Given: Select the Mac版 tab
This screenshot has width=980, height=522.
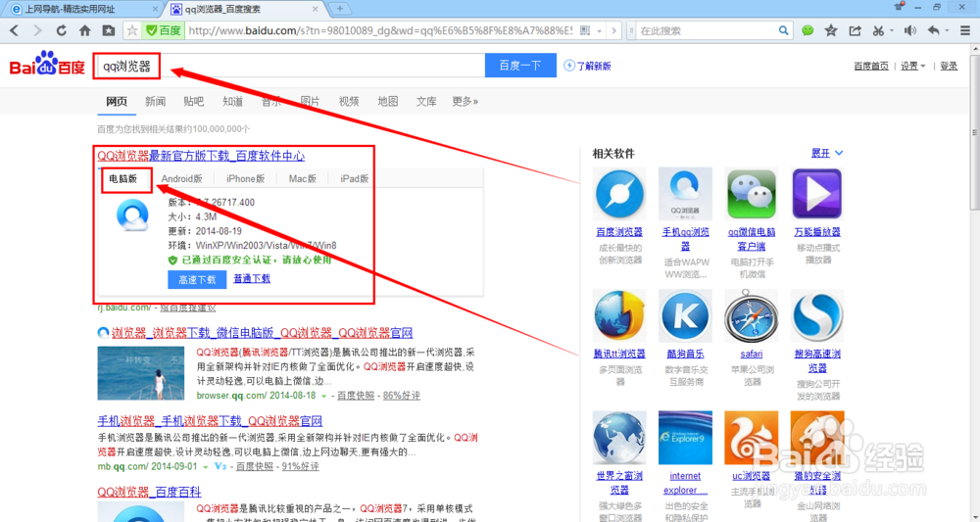Looking at the screenshot, I should (x=303, y=178).
